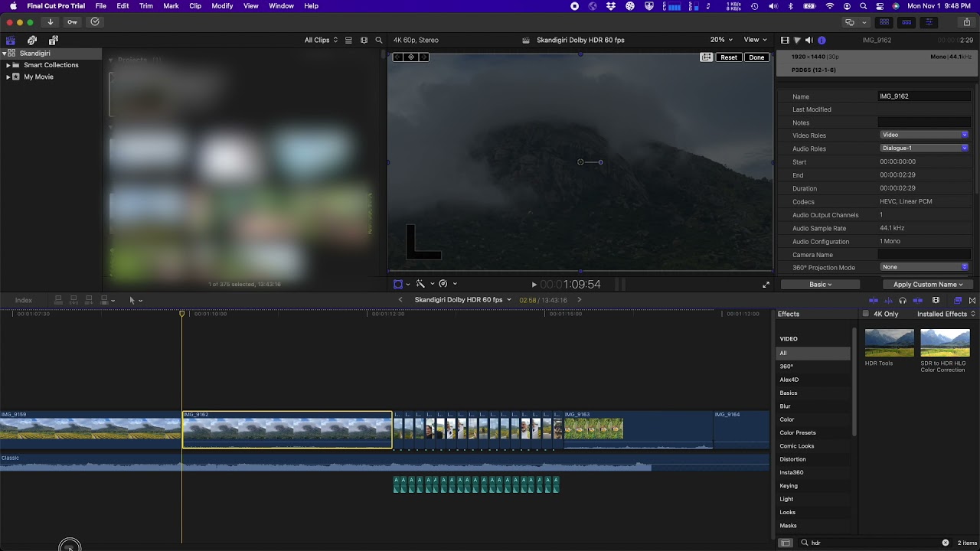Play the viewer video
Screen dimensions: 980x551
pos(534,285)
